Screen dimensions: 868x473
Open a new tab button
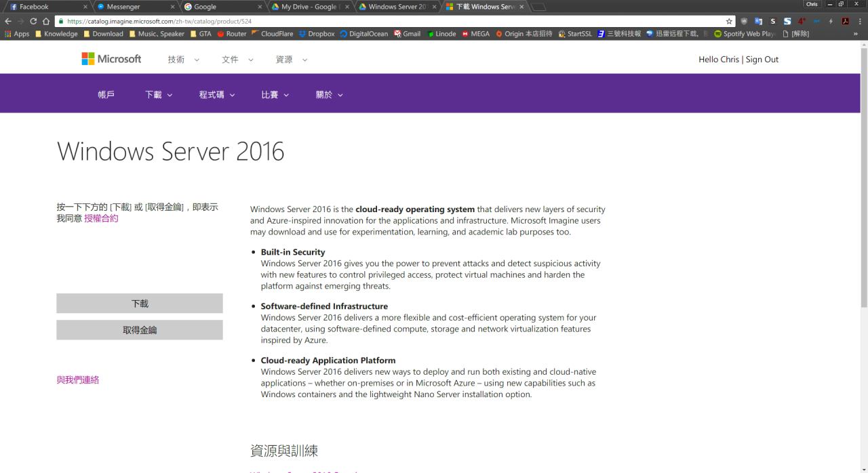(x=538, y=7)
